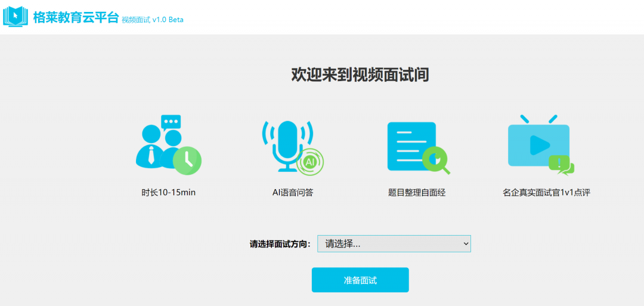The width and height of the screenshot is (644, 306).
Task: Click the 请选择面试方向: label
Action: [280, 245]
